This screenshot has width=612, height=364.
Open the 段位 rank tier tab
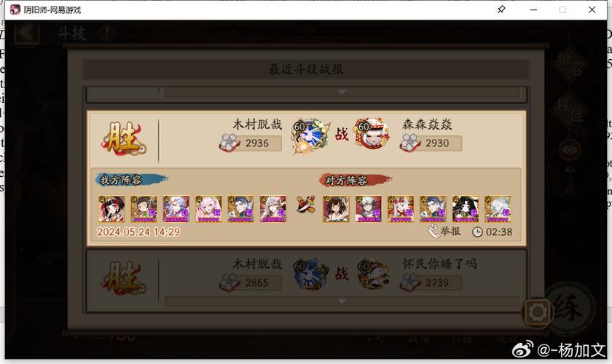coord(570,110)
